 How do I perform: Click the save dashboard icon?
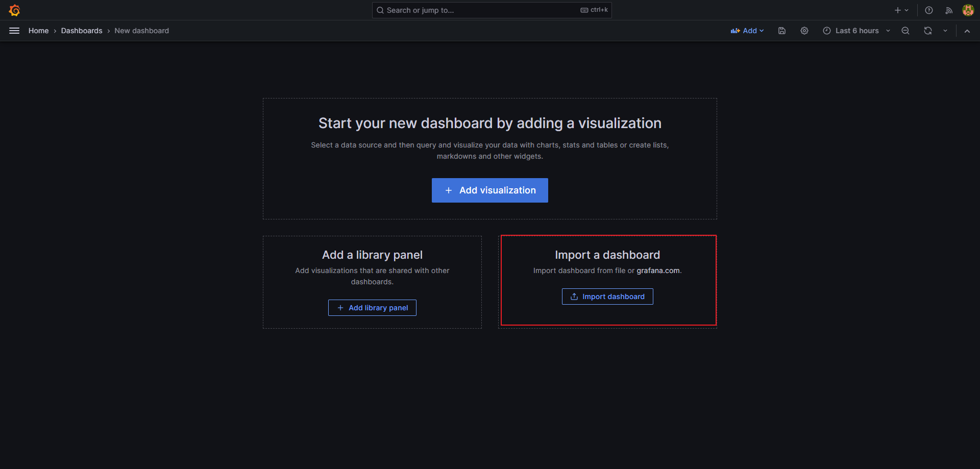coord(781,31)
